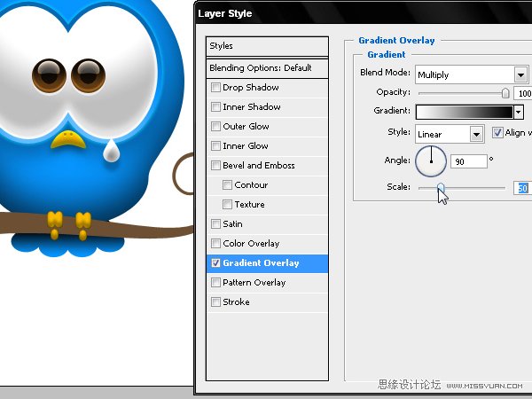
Task: Click the Linear style text
Action: [429, 135]
